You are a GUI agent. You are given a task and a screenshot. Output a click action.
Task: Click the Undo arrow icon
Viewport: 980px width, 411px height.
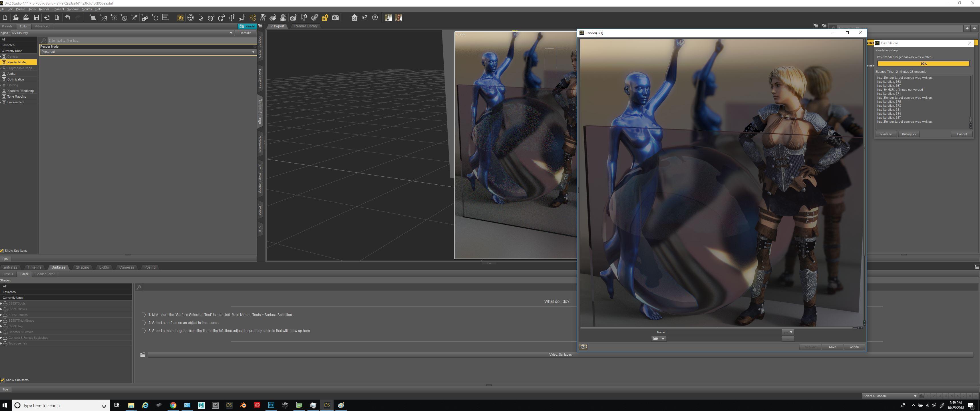[67, 17]
